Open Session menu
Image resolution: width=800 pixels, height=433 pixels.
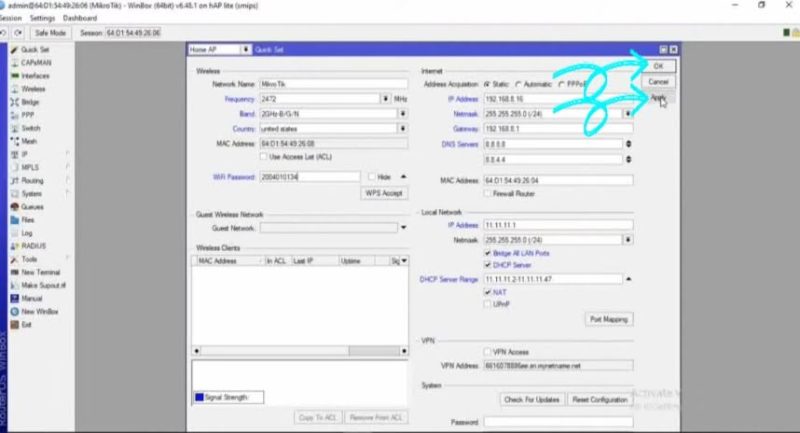[x=10, y=18]
